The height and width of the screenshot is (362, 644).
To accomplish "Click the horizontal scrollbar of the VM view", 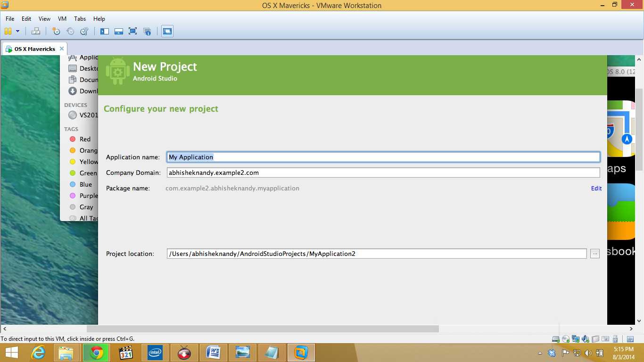I will 263,329.
